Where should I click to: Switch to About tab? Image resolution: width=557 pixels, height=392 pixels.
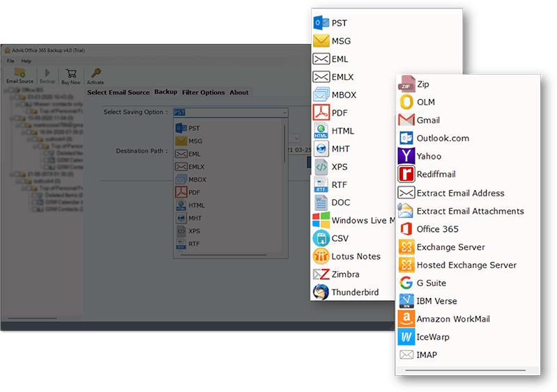pos(239,92)
